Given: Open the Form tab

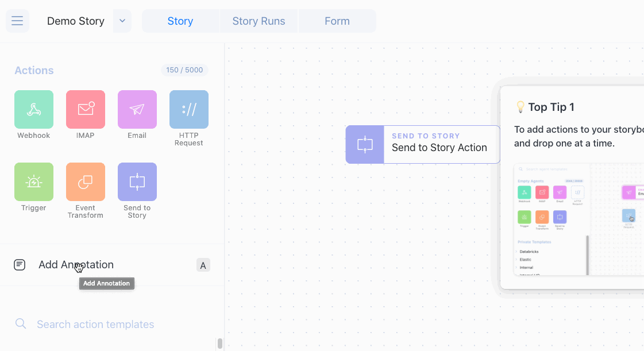Looking at the screenshot, I should click(337, 21).
